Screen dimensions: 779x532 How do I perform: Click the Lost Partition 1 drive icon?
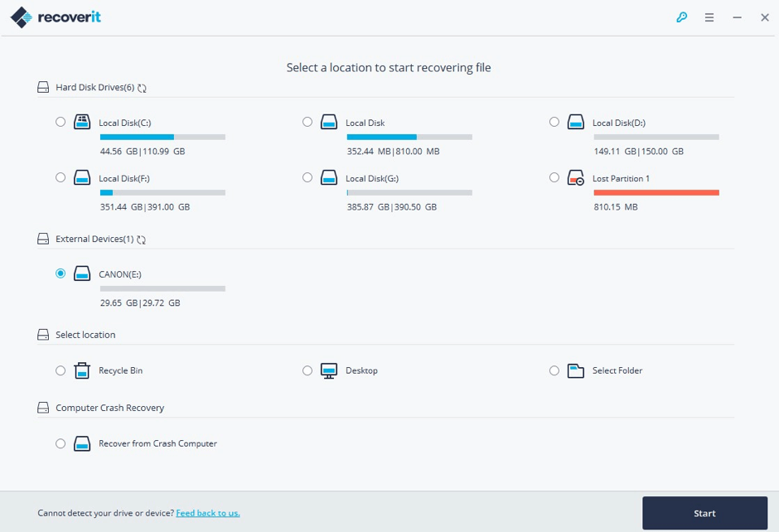[x=576, y=178]
